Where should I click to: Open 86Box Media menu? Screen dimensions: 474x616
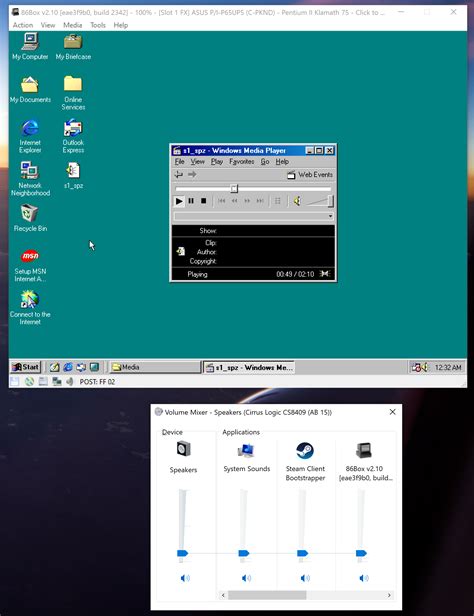(x=73, y=25)
